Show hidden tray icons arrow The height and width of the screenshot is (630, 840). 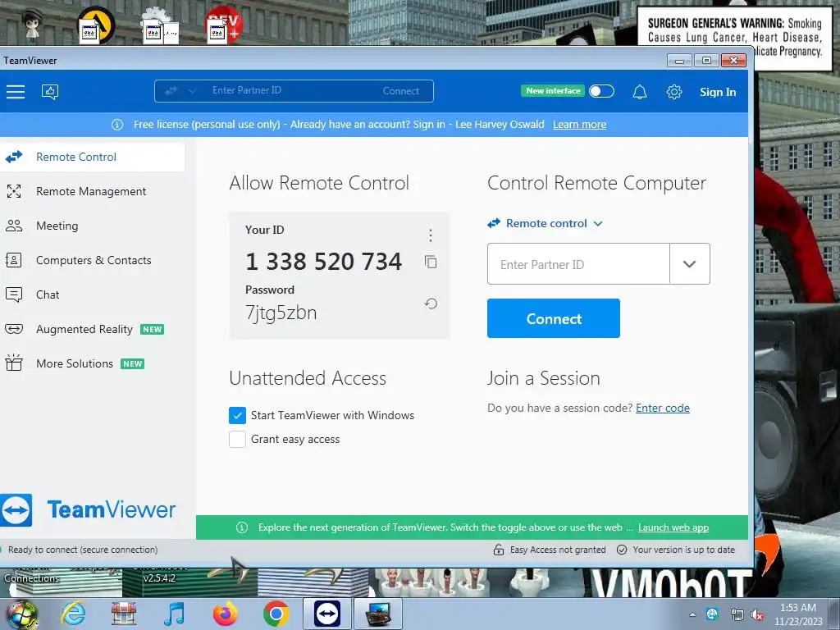(692, 615)
